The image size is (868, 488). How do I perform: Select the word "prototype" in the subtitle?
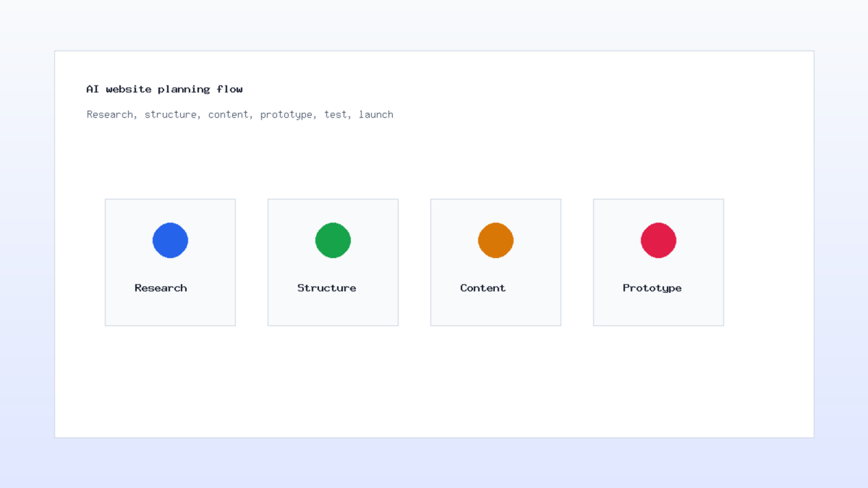coord(286,115)
